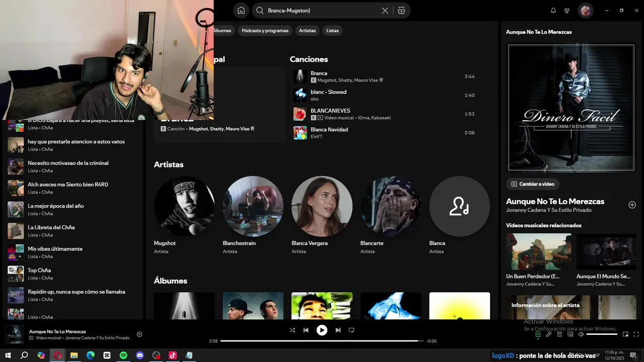Clear the search field with the X icon
Image resolution: width=644 pixels, height=362 pixels.
tap(385, 11)
